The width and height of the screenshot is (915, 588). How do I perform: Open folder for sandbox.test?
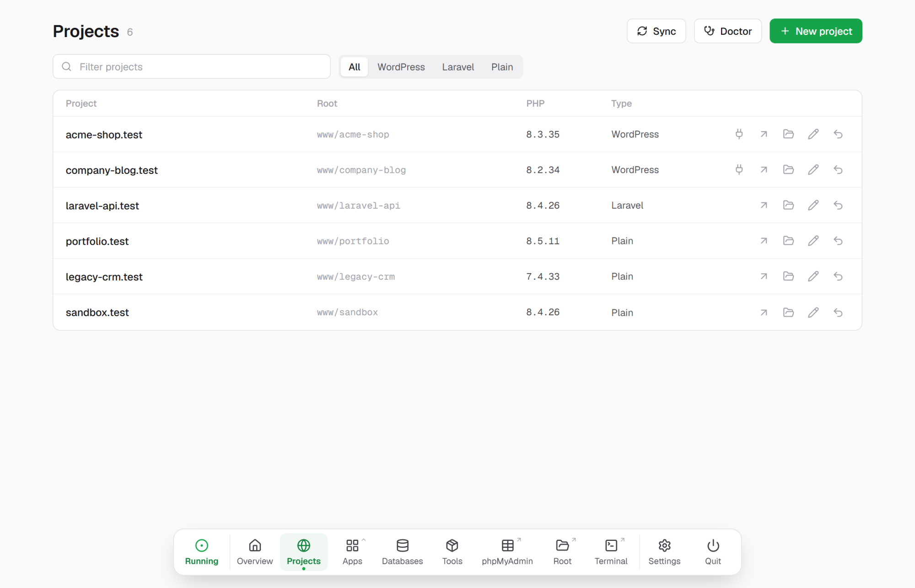[788, 313]
